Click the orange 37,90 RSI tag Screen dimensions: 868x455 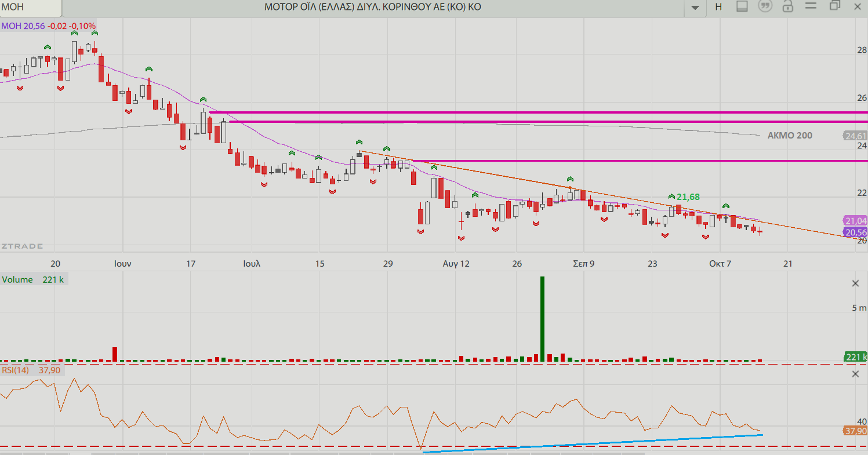(x=855, y=431)
